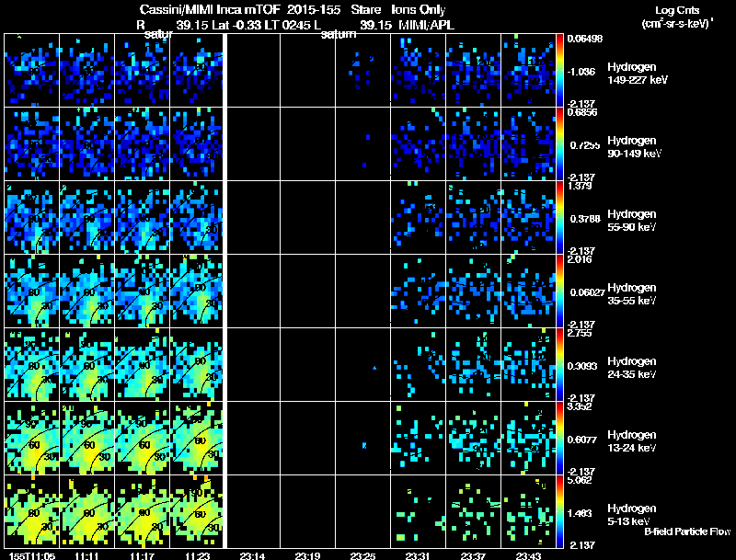The image size is (736, 560).
Task: Select the 'Hydrogen 5-13 keV' row label
Action: point(632,515)
